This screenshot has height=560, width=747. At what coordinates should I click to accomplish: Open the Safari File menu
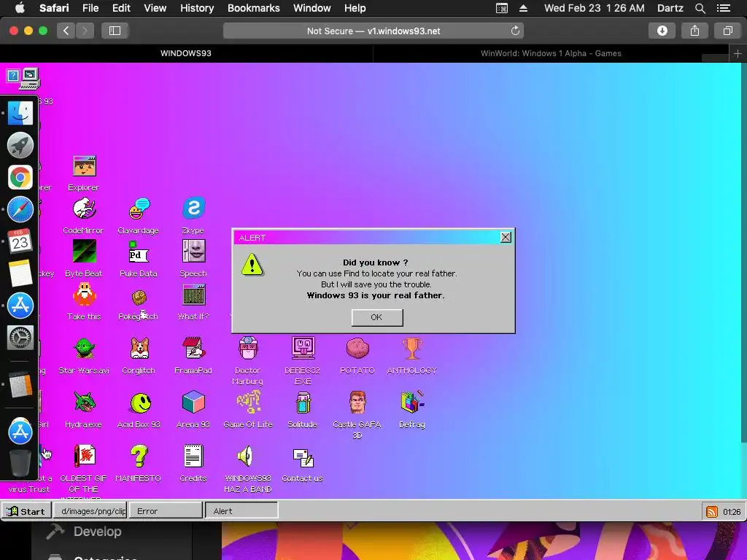click(90, 8)
